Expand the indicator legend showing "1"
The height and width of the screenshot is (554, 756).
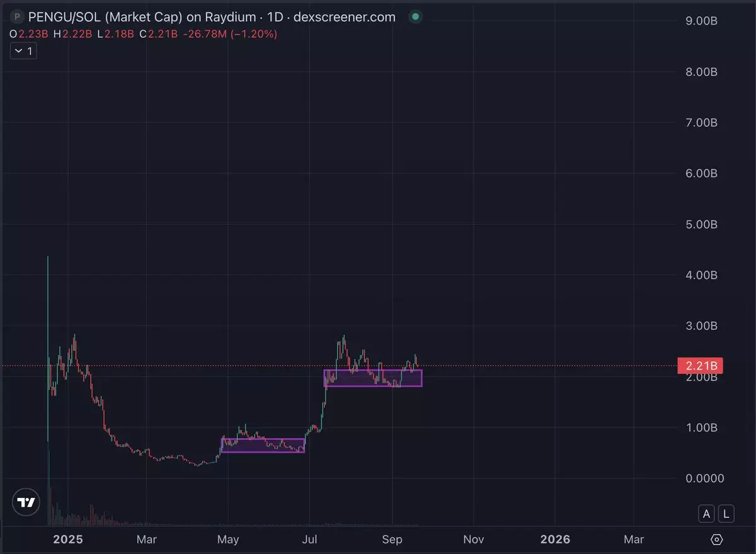(24, 51)
